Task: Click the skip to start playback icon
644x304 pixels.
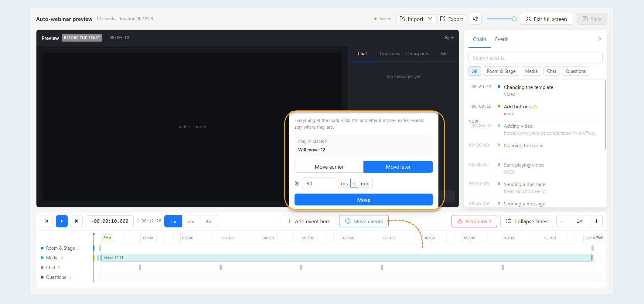Action: (x=47, y=221)
